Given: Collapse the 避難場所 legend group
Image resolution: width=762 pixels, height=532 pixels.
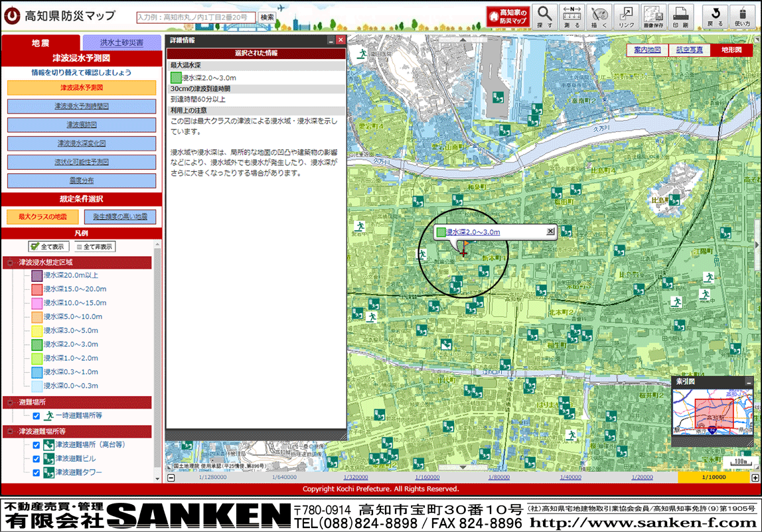Looking at the screenshot, I should pos(11,403).
